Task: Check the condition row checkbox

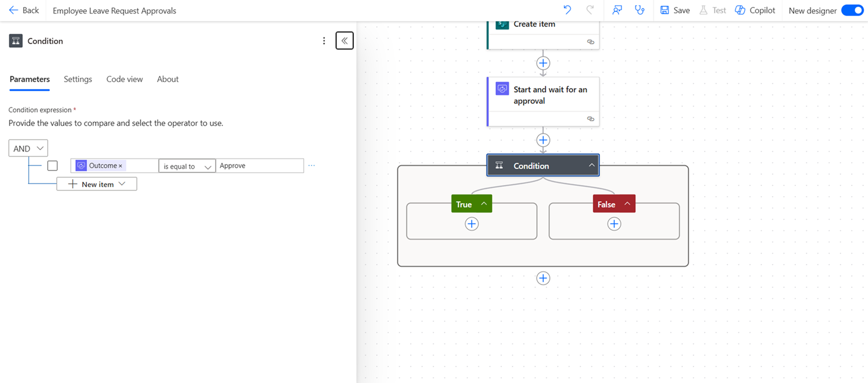Action: click(52, 166)
